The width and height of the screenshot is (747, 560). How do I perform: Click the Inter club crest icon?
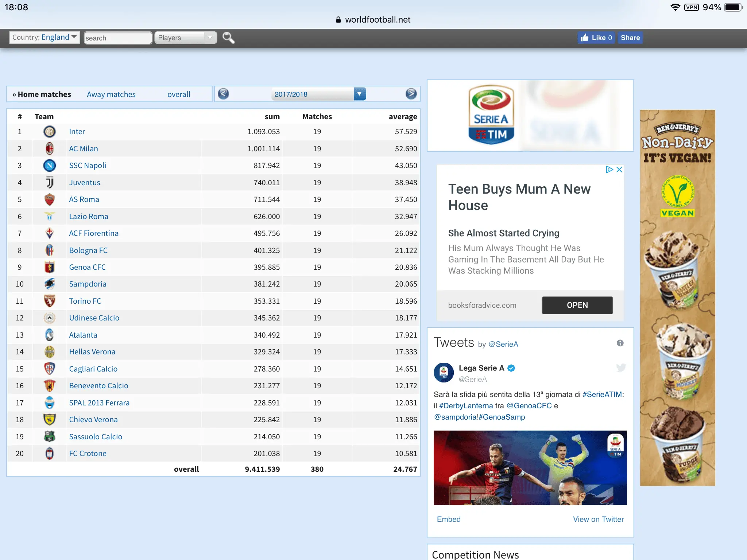pyautogui.click(x=50, y=132)
